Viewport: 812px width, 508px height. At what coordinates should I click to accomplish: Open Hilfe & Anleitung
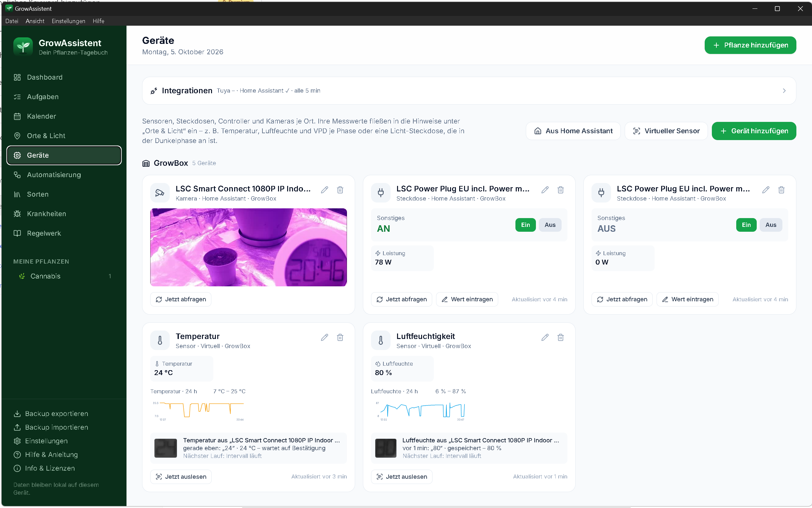pyautogui.click(x=46, y=455)
